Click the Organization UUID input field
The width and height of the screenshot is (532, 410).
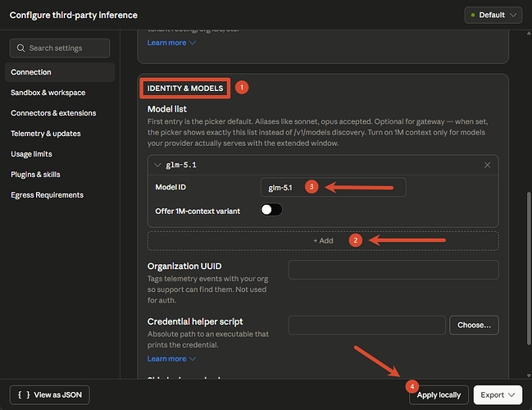click(x=393, y=270)
